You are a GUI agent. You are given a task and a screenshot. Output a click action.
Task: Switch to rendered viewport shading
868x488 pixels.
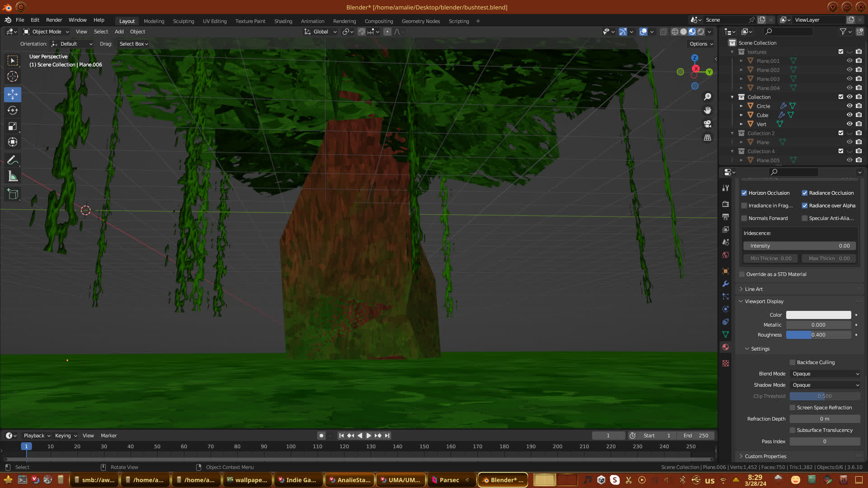[x=701, y=32]
